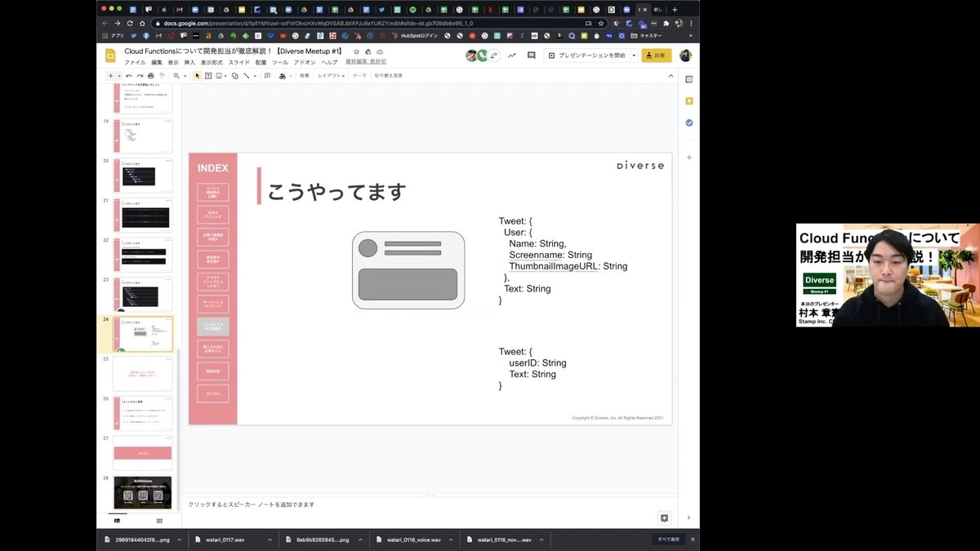The width and height of the screenshot is (980, 551).
Task: Collapse toolbar with the up chevron
Action: click(x=672, y=75)
